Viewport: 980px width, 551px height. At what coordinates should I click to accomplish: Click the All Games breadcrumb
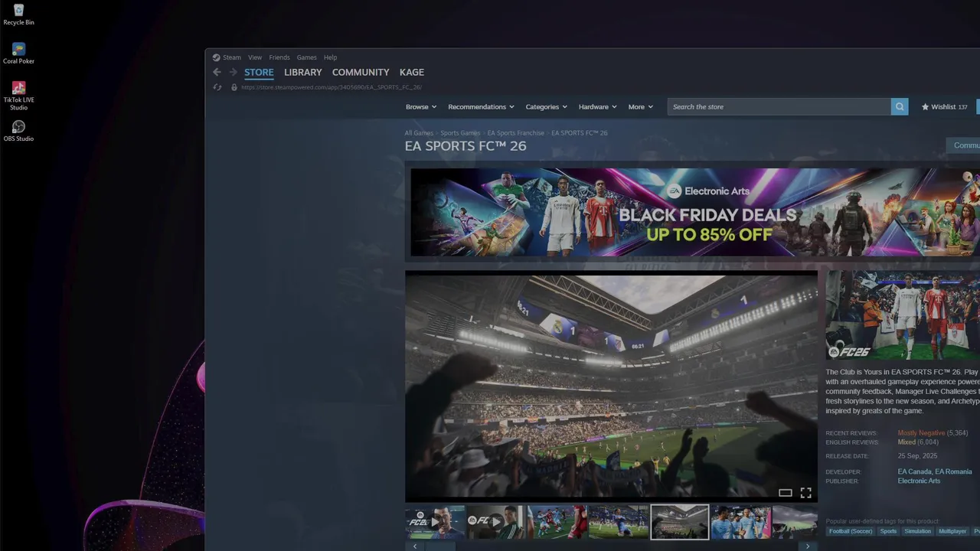click(x=419, y=133)
